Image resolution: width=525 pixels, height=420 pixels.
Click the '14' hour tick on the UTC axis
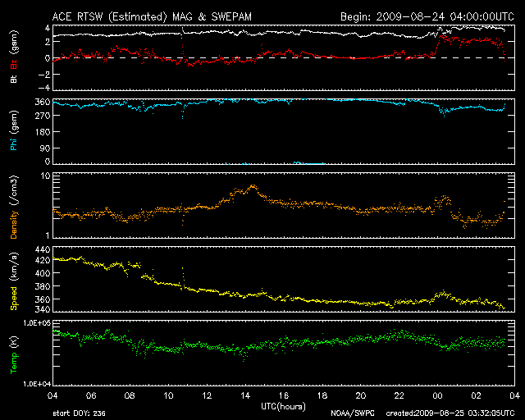pos(245,396)
